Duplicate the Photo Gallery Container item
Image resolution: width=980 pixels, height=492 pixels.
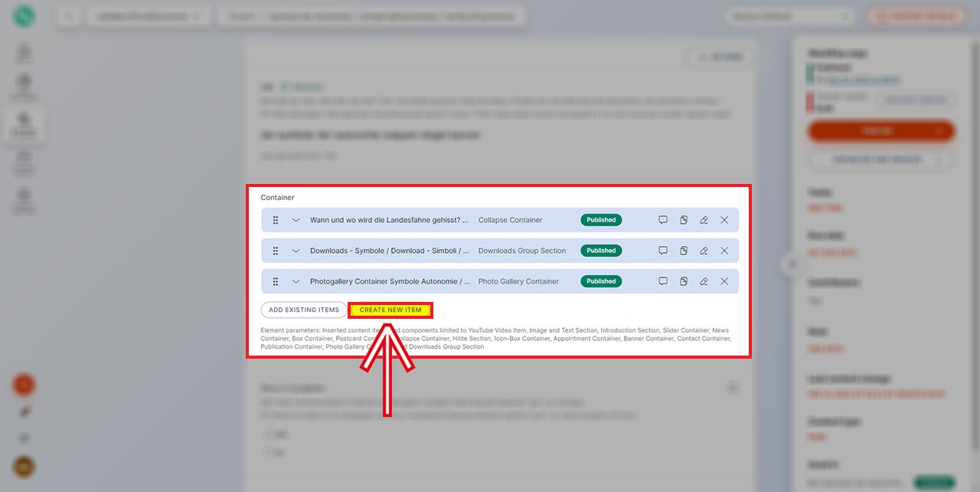point(684,281)
